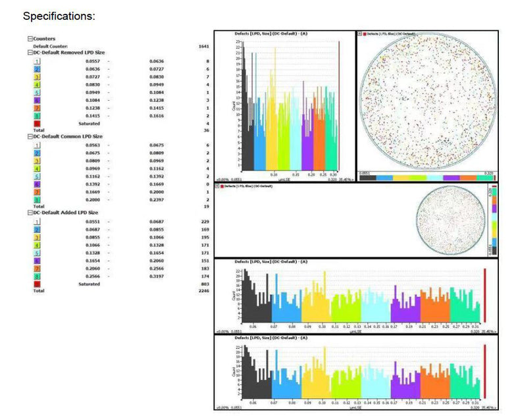Click Added bin 1 count 229
Image resolution: width=516 pixels, height=420 pixels.
[205, 222]
